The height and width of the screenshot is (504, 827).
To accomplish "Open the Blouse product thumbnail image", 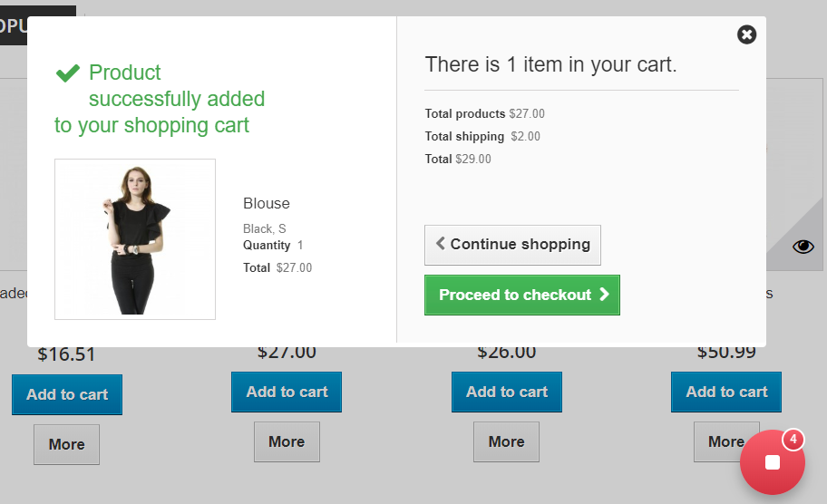I will pyautogui.click(x=135, y=239).
